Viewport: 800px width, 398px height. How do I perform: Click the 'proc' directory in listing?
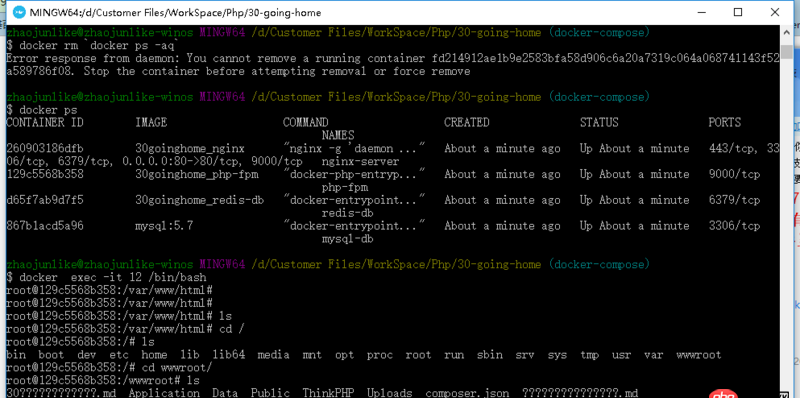tap(380, 355)
